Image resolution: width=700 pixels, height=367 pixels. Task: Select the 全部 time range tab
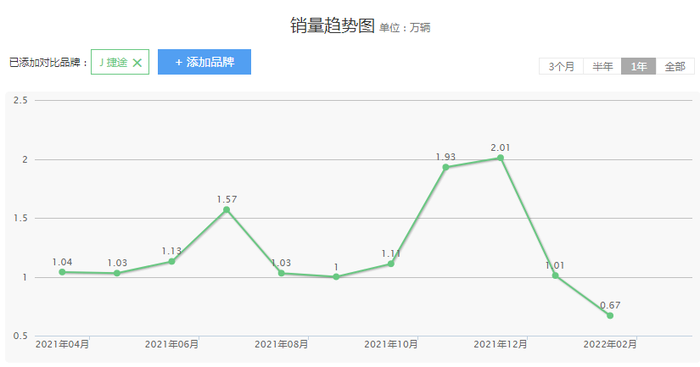click(x=675, y=67)
